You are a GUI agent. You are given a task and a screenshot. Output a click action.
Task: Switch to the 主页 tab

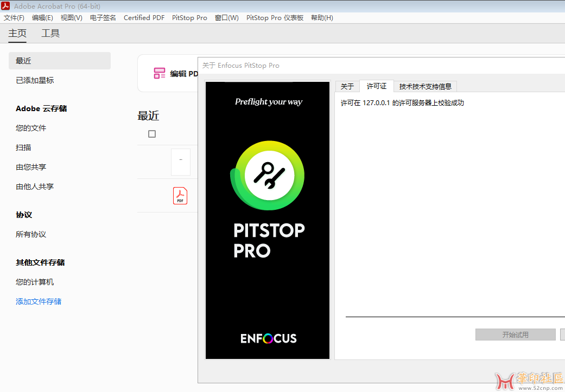[17, 33]
